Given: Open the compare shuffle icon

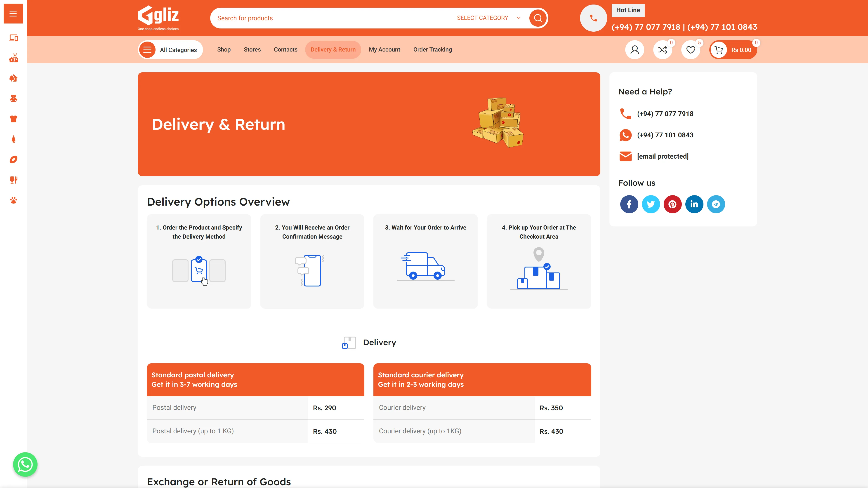Looking at the screenshot, I should point(663,50).
